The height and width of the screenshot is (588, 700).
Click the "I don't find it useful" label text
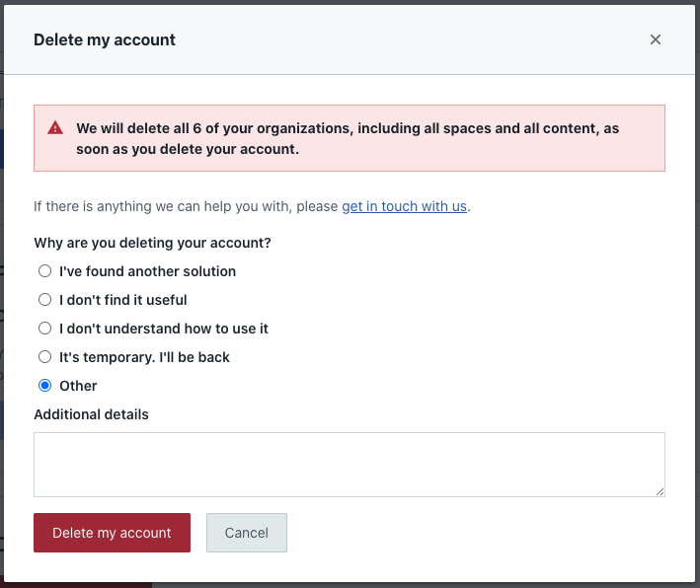[x=122, y=300]
